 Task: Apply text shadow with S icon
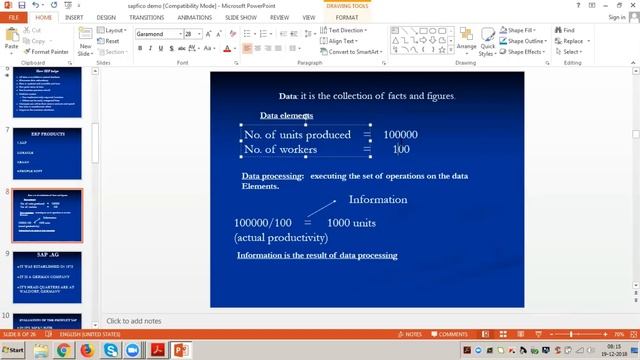point(171,48)
